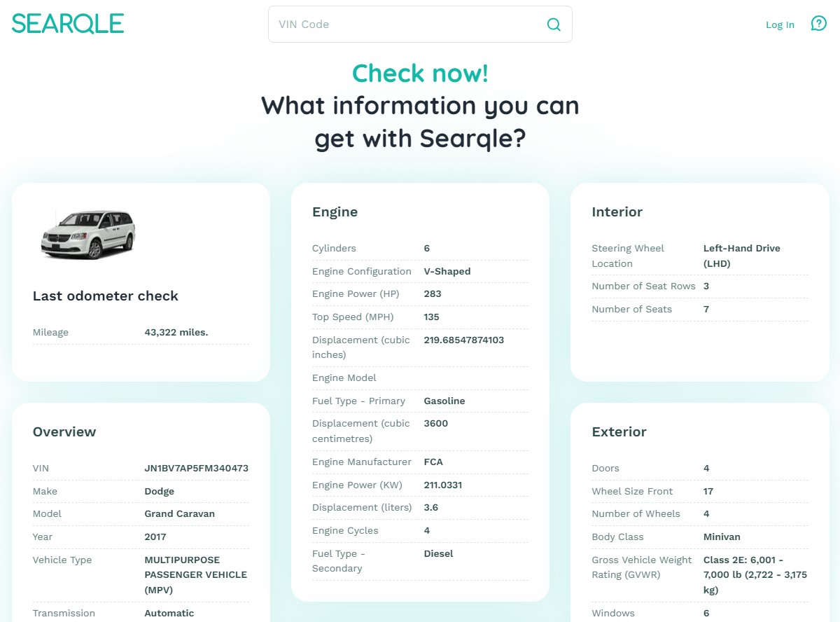Click the primary fuel type Gasoline
840x622 pixels.
[x=444, y=401]
